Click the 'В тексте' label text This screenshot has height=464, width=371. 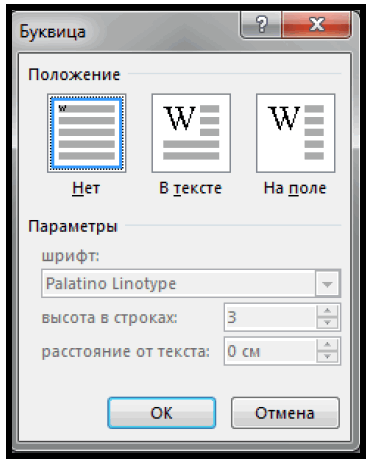click(190, 188)
